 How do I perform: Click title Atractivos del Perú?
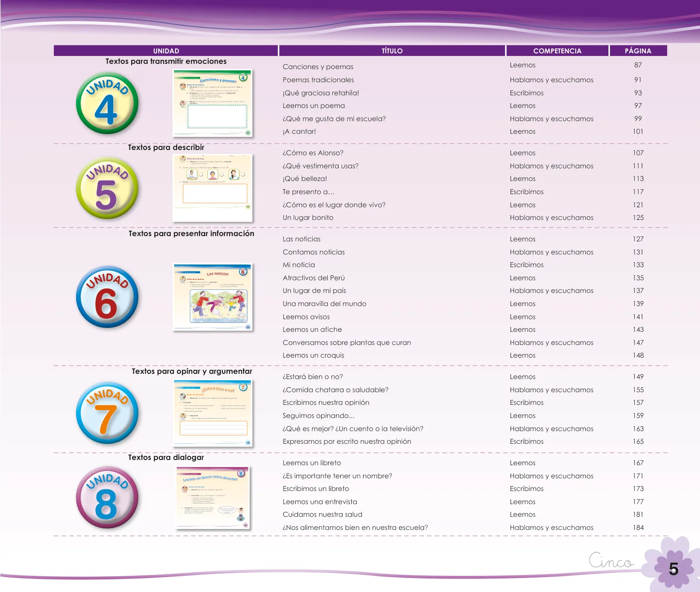point(314,278)
